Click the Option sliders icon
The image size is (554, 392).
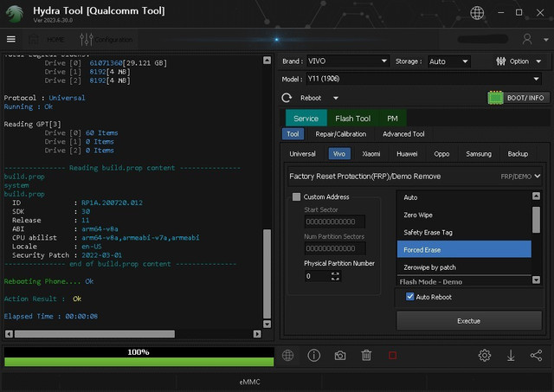click(x=500, y=61)
